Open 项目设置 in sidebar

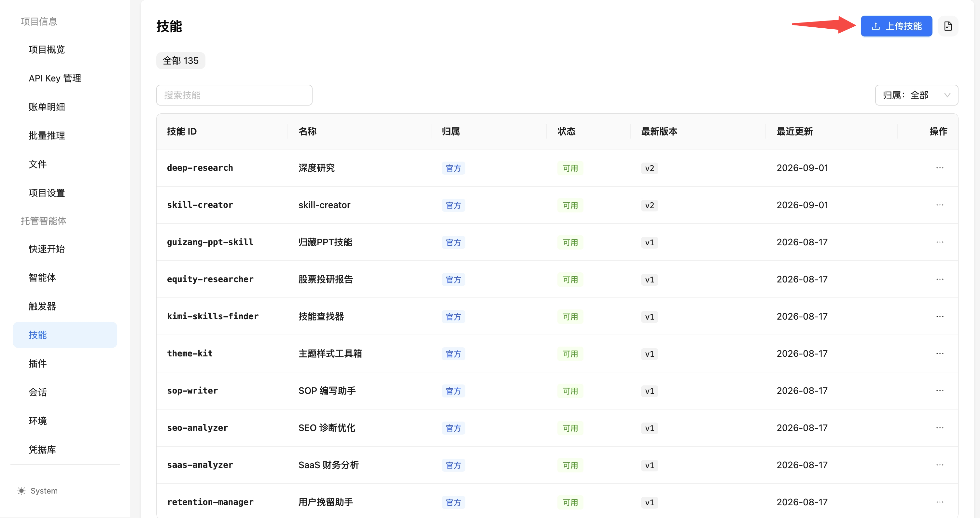(65, 193)
